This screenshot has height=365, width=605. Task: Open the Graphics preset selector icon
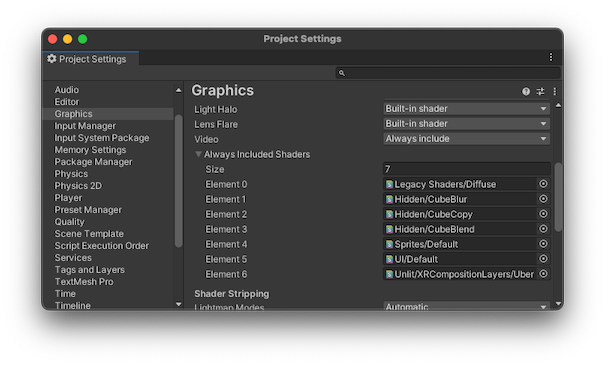tap(540, 91)
